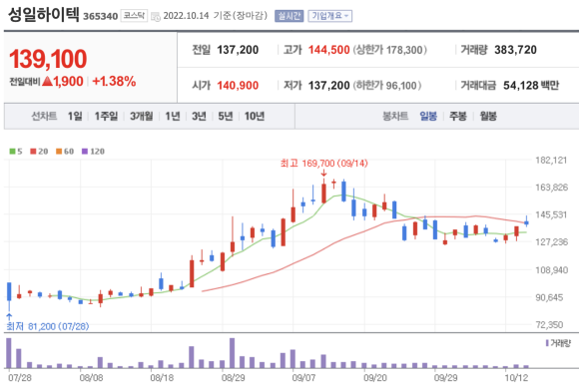Click the calendar icon before the date
This screenshot has width=579, height=392.
(x=156, y=17)
